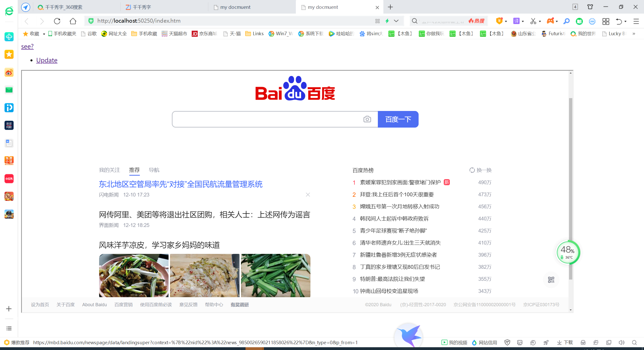Open the orange shield extension dropdown arrow
The image size is (644, 350).
[x=506, y=21]
